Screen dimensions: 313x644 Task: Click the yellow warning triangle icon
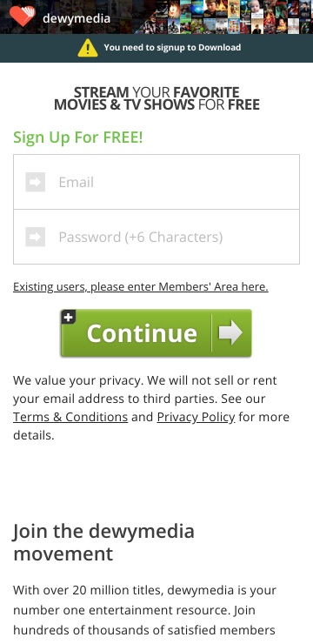(x=88, y=48)
